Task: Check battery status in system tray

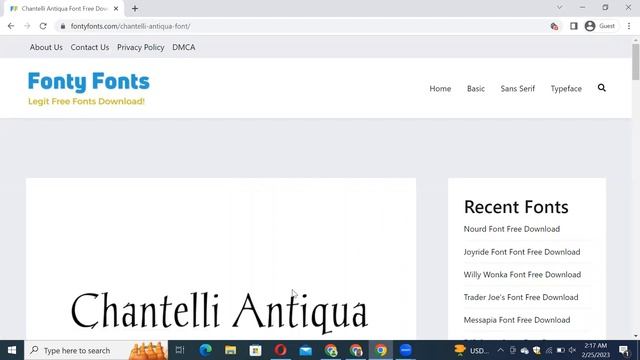Action: coord(560,350)
